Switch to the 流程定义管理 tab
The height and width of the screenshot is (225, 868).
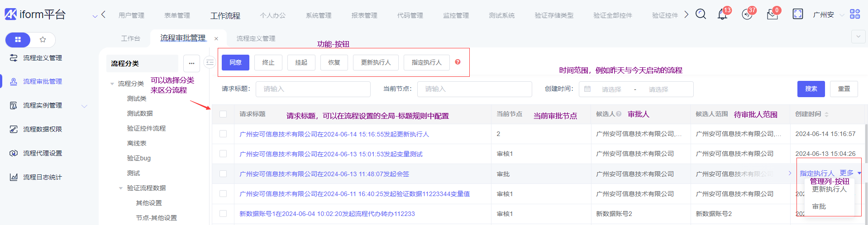[256, 38]
